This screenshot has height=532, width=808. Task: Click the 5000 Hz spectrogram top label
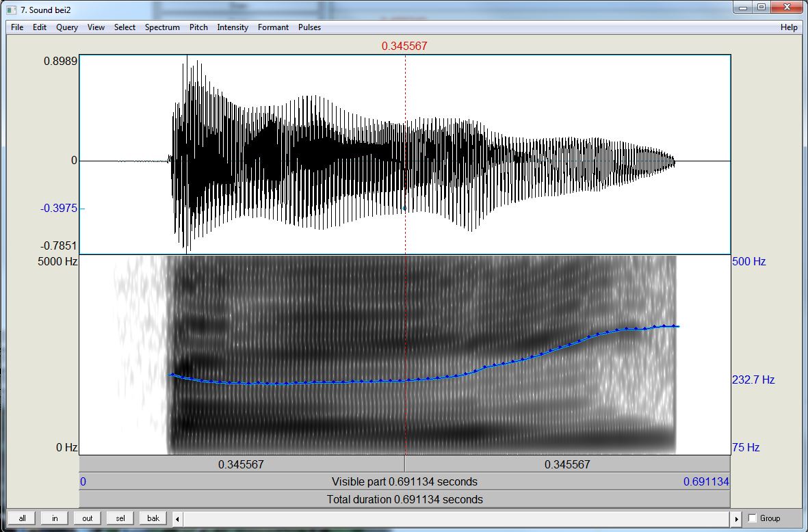(x=57, y=261)
